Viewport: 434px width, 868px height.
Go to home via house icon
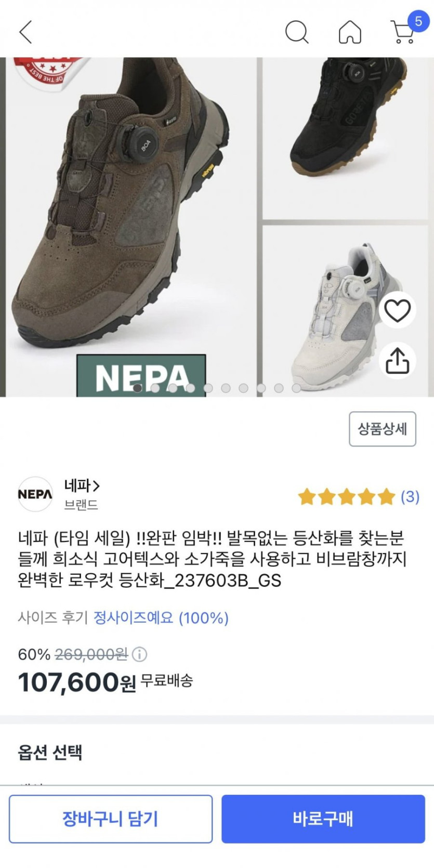click(x=350, y=32)
